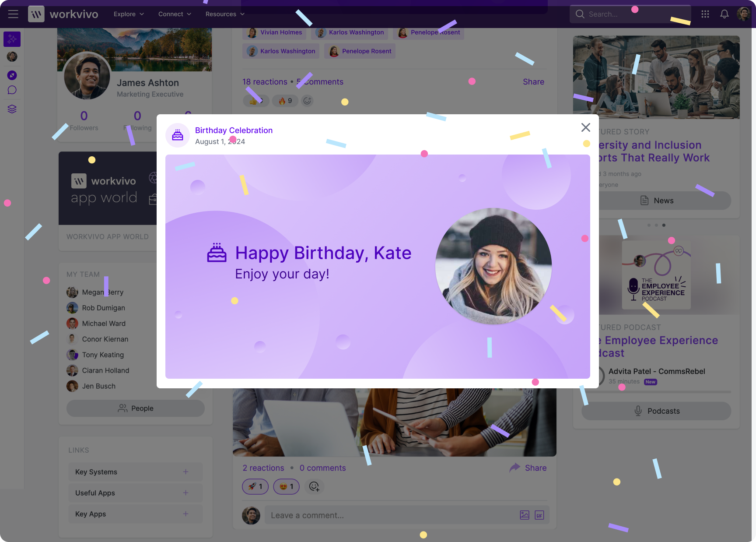756x542 pixels.
Task: Open the notifications bell
Action: coord(724,14)
